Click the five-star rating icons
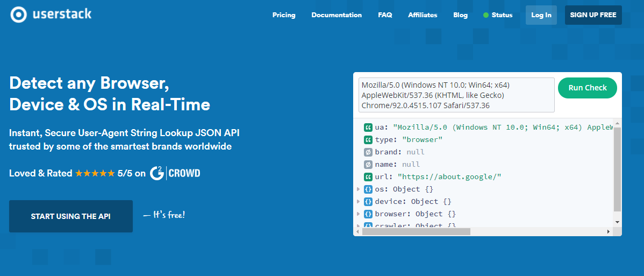This screenshot has width=644, height=276. (95, 174)
